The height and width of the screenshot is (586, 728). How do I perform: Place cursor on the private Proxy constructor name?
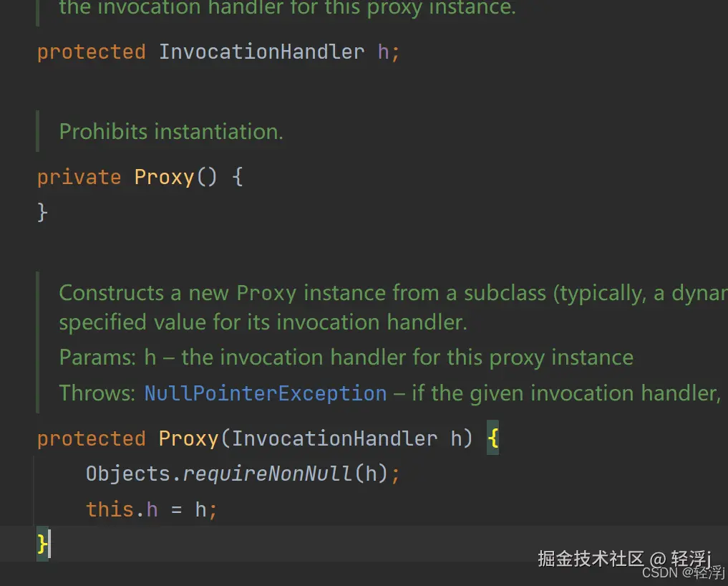[x=164, y=177]
